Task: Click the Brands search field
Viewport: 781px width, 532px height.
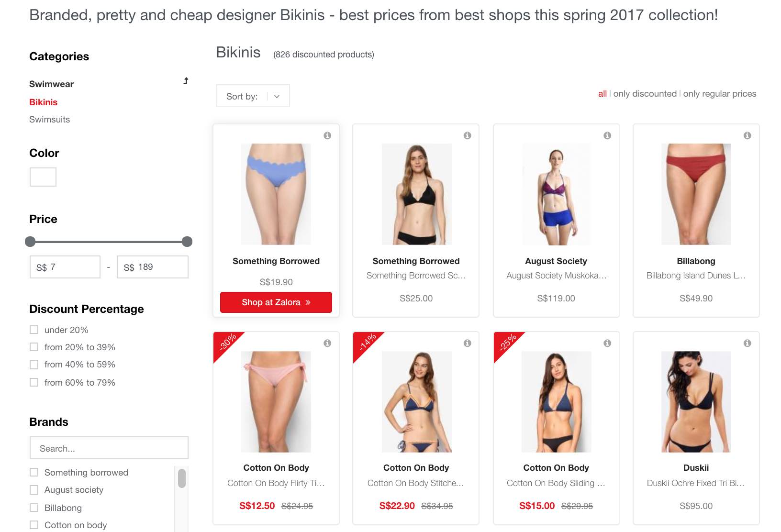Action: (x=109, y=448)
